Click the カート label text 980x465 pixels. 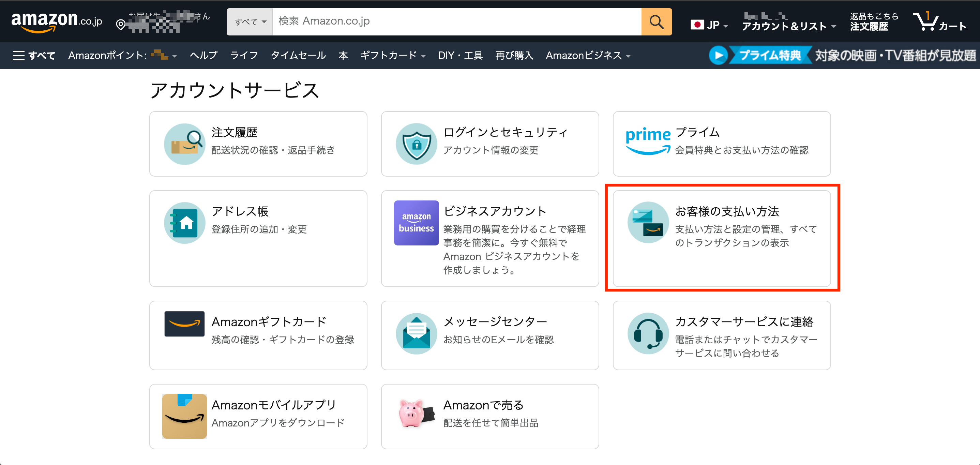pyautogui.click(x=952, y=26)
